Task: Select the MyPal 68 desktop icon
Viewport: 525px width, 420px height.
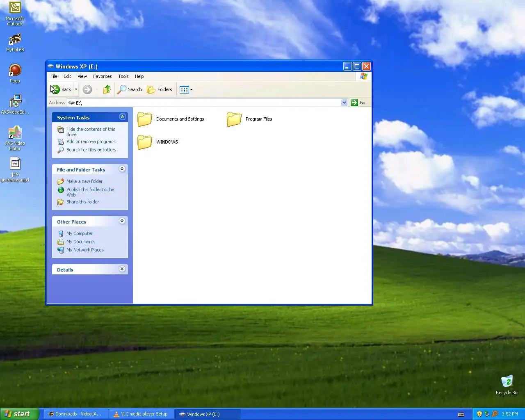Action: coord(15,43)
